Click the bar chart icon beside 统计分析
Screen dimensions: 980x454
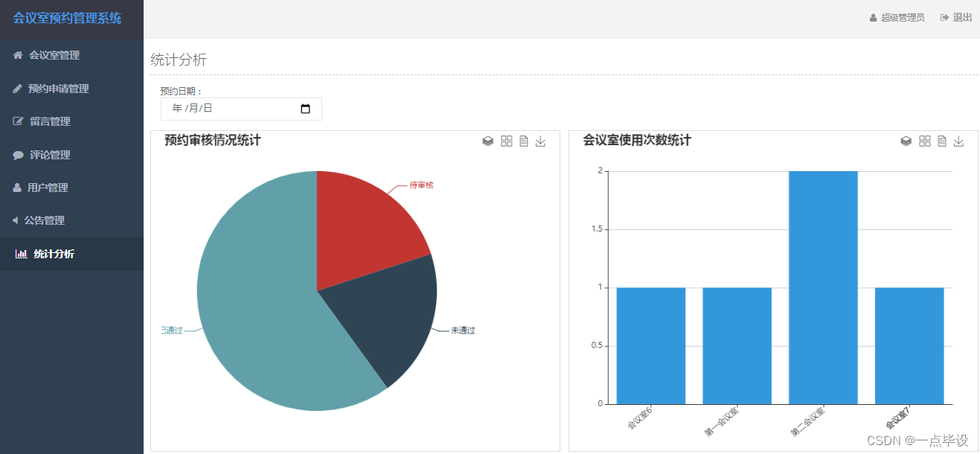tap(21, 254)
